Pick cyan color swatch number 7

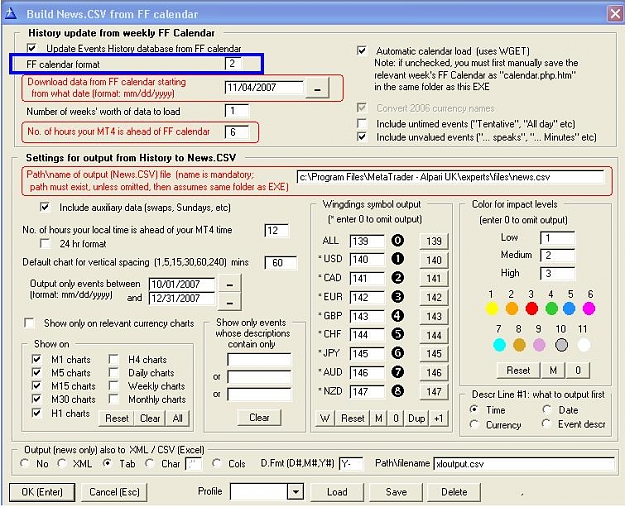point(499,345)
